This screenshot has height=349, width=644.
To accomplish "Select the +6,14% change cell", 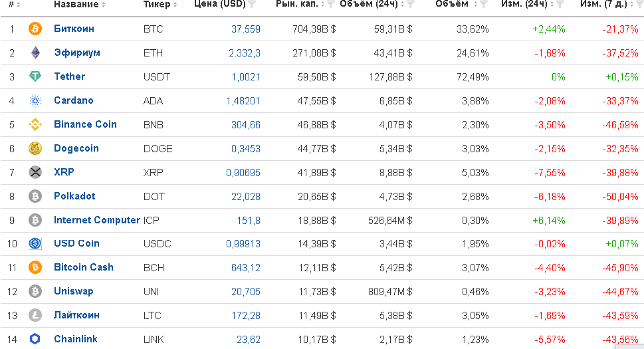I will [x=549, y=221].
